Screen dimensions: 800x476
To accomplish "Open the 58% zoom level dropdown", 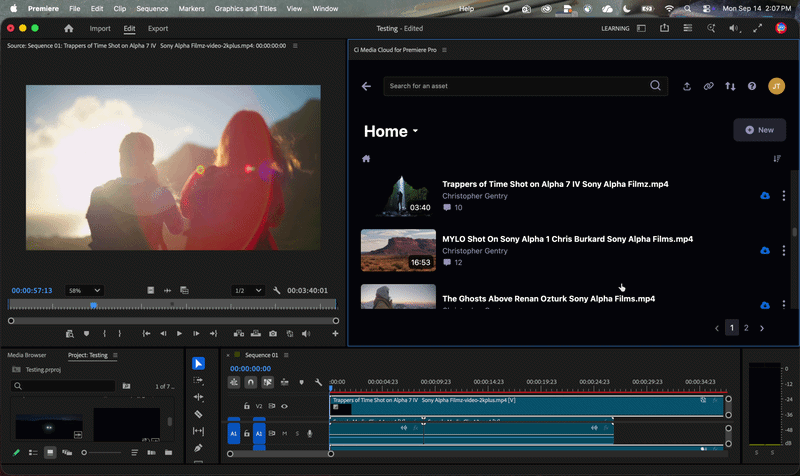I will click(84, 290).
